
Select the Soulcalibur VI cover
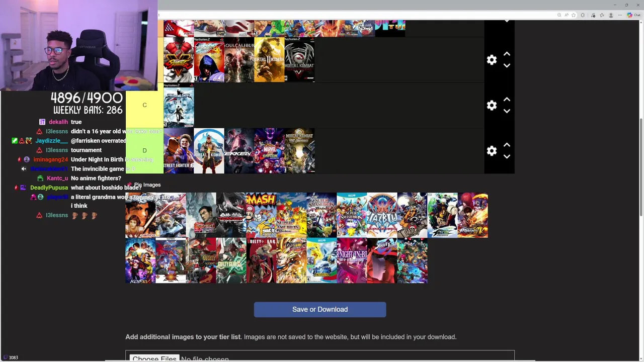point(239,60)
